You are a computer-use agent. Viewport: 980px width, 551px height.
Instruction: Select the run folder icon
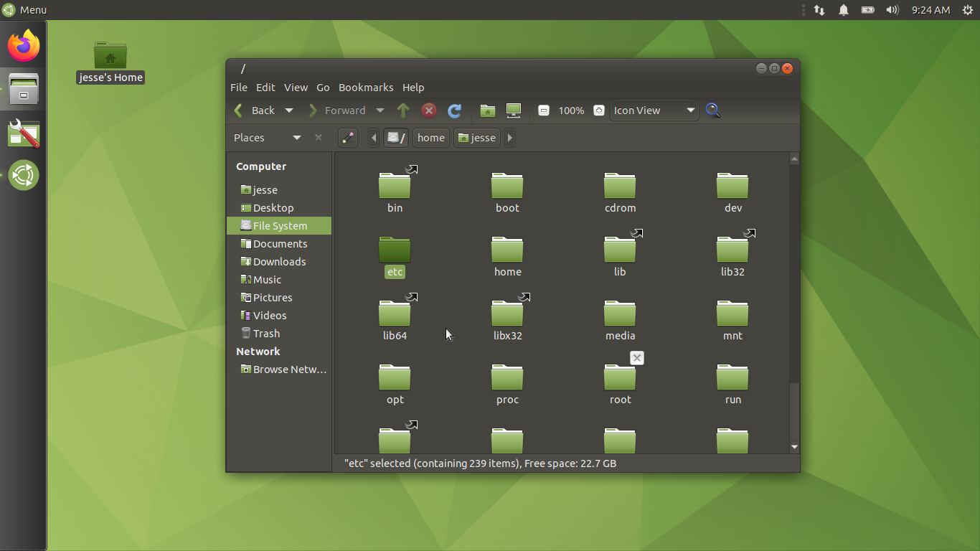click(732, 377)
